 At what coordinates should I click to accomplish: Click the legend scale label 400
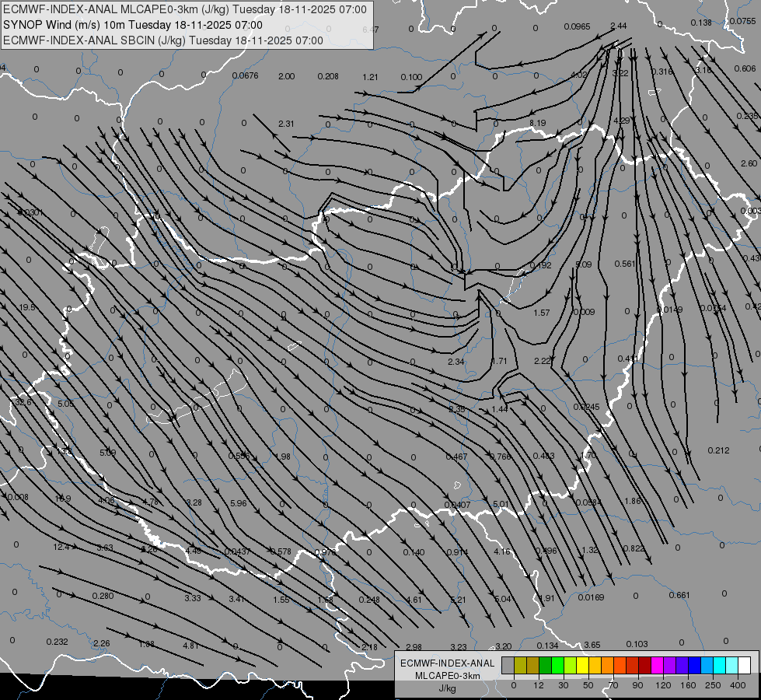738,685
